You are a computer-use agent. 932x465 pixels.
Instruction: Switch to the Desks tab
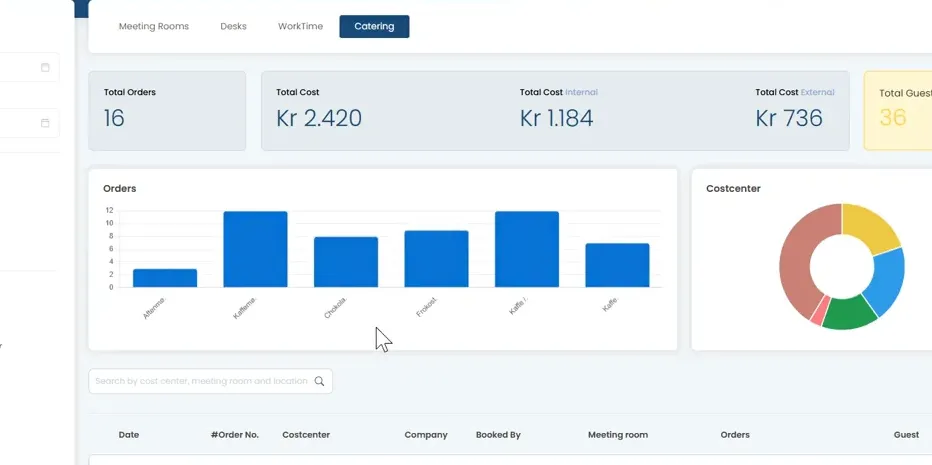233,26
